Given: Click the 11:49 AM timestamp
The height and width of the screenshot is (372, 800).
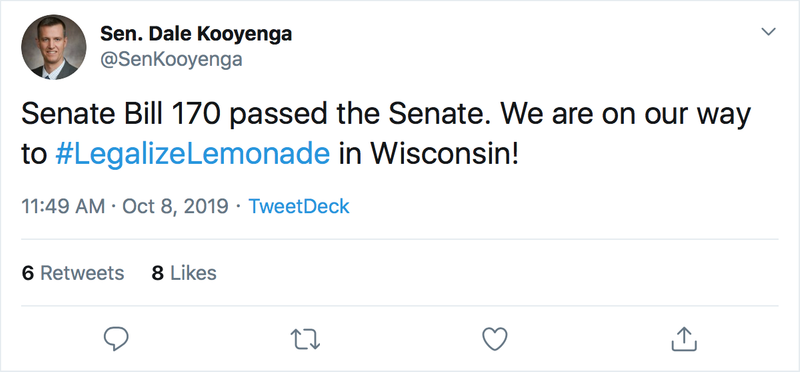Looking at the screenshot, I should pos(63,207).
